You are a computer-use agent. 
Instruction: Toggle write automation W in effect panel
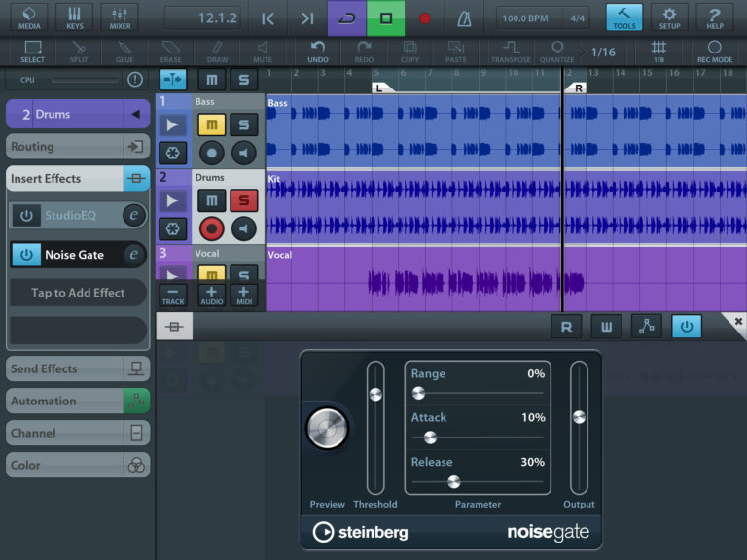tap(607, 327)
